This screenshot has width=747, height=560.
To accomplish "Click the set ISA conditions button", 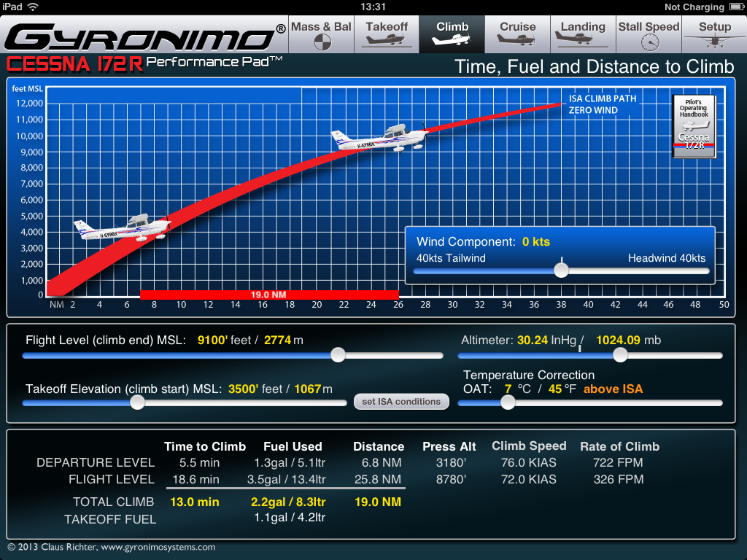I will 401,402.
